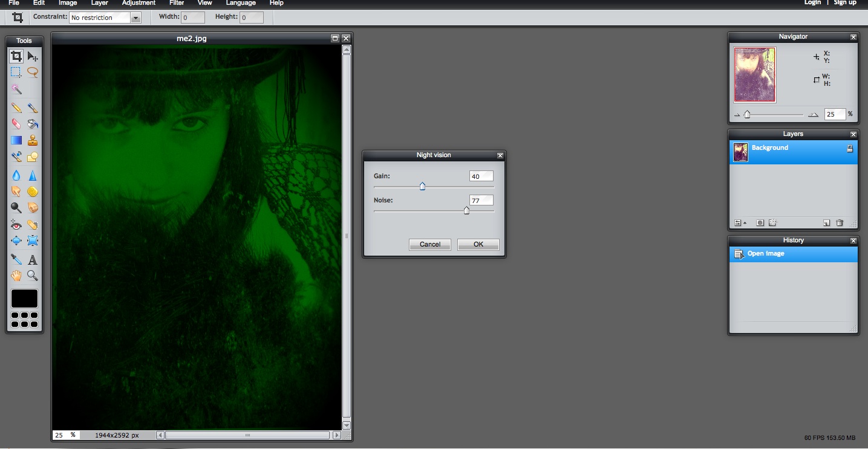The height and width of the screenshot is (449, 868).
Task: Select the Move tool
Action: click(x=33, y=57)
